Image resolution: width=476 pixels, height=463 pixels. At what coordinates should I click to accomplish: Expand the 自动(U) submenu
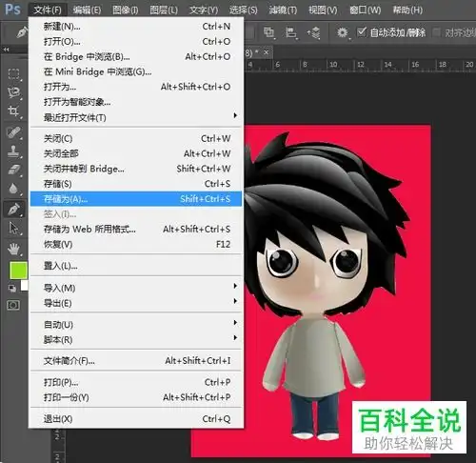pyautogui.click(x=136, y=325)
